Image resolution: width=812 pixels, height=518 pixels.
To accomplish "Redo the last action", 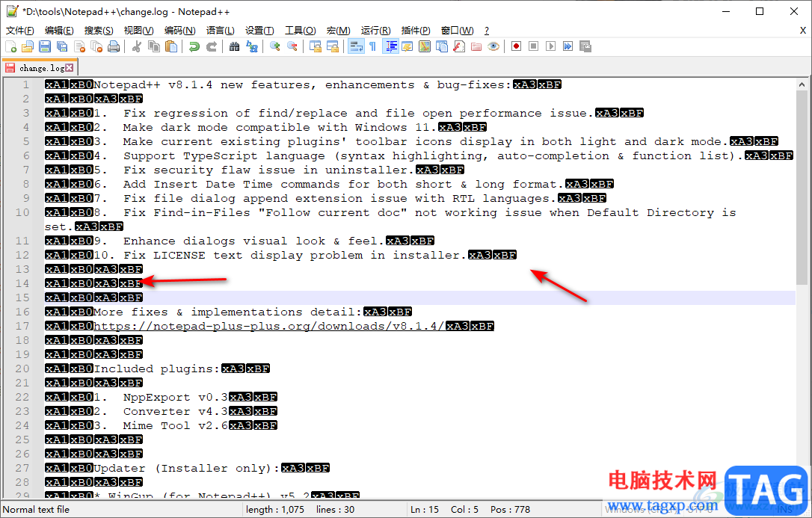I will click(212, 46).
